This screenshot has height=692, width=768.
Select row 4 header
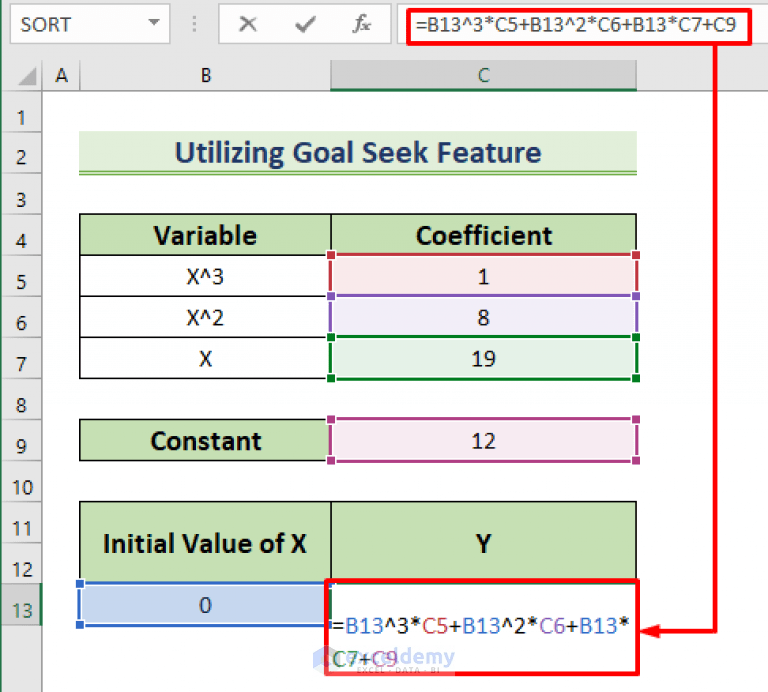point(21,235)
